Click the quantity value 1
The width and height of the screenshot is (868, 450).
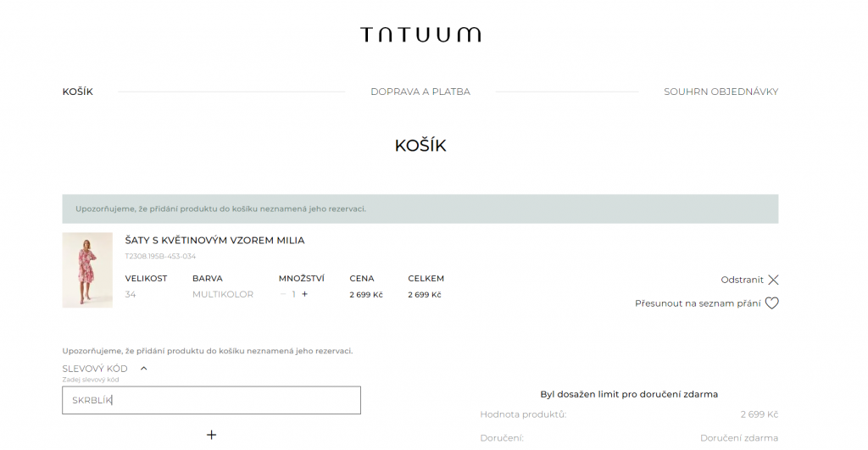293,294
